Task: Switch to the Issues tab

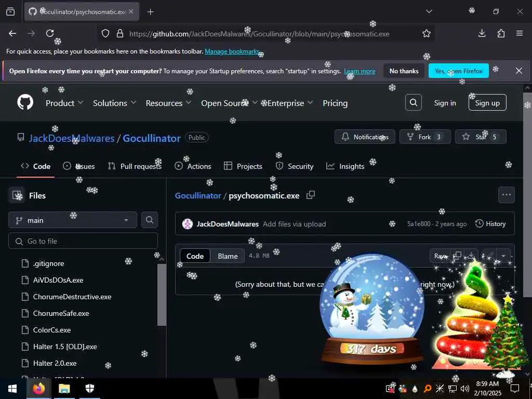Action: (79, 166)
